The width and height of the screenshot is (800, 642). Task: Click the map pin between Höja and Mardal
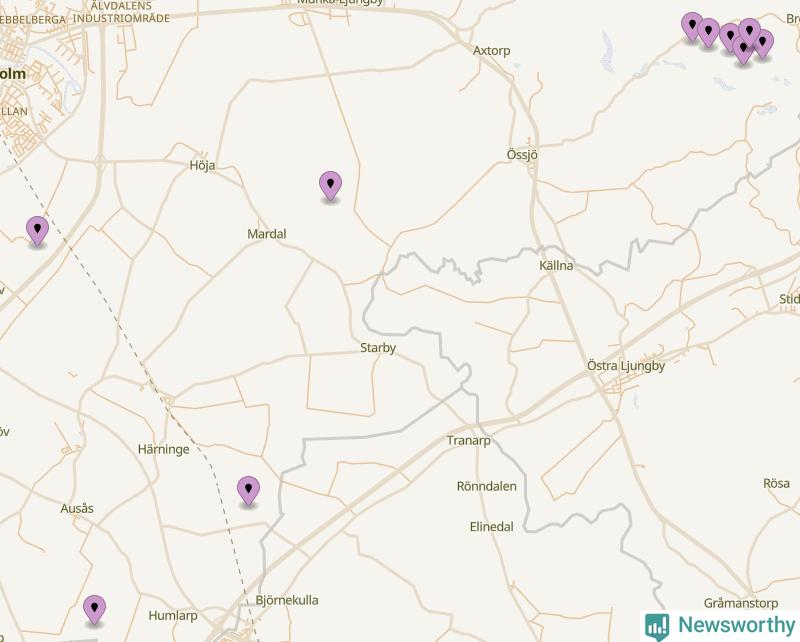tap(330, 186)
